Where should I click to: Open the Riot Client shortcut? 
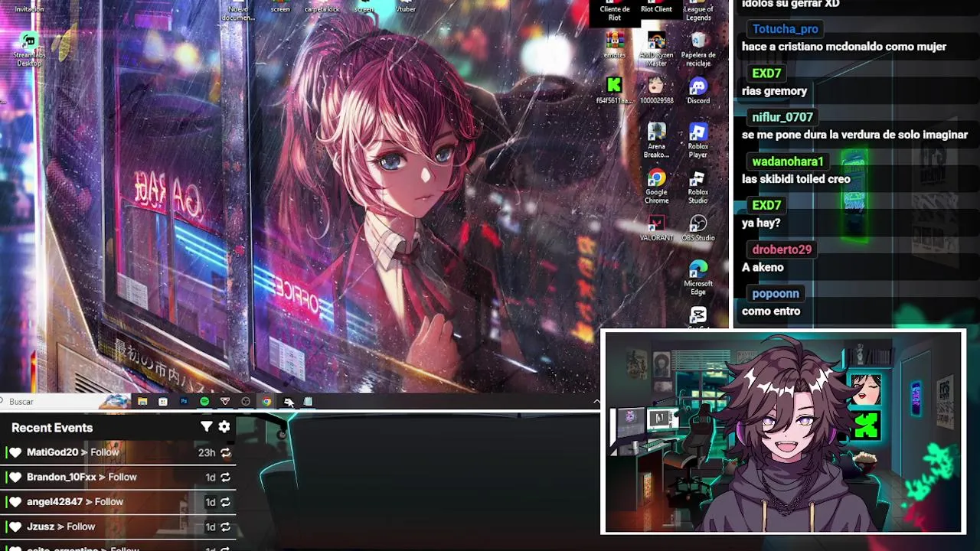click(656, 8)
